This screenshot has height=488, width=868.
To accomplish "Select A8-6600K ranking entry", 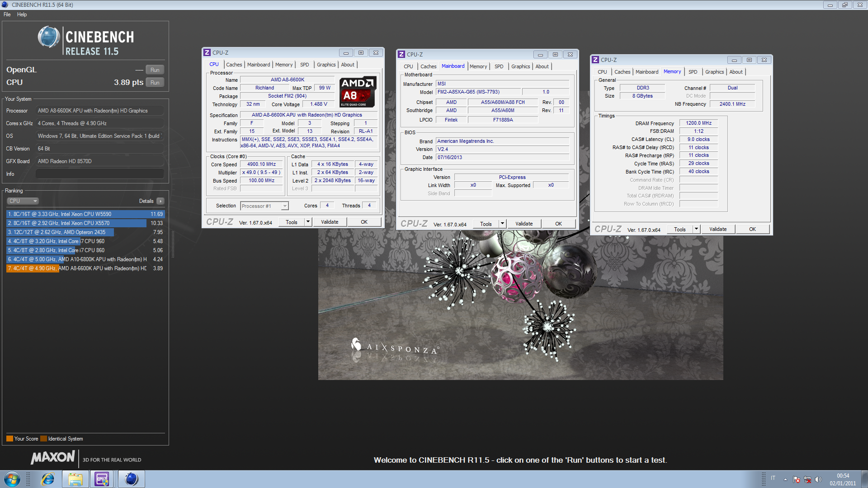I will (85, 268).
